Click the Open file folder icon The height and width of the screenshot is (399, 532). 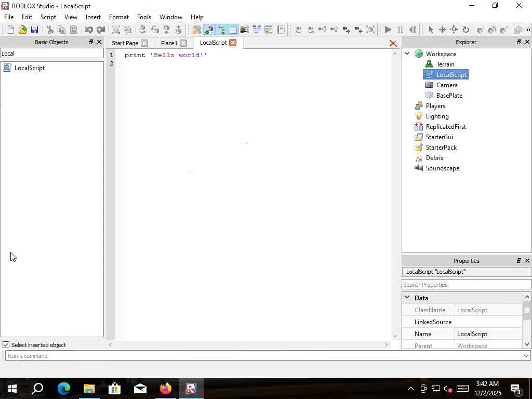[x=22, y=30]
